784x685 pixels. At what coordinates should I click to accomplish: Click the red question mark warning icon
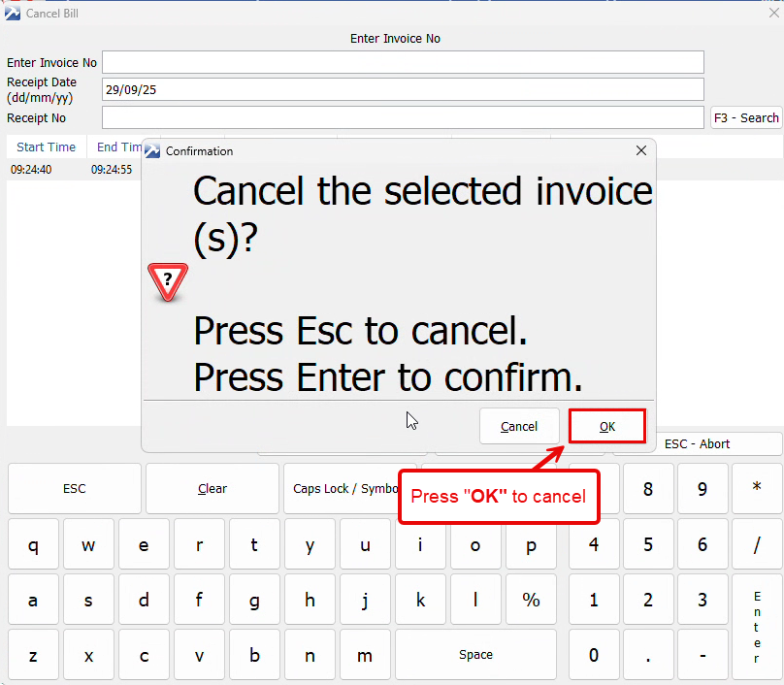168,281
